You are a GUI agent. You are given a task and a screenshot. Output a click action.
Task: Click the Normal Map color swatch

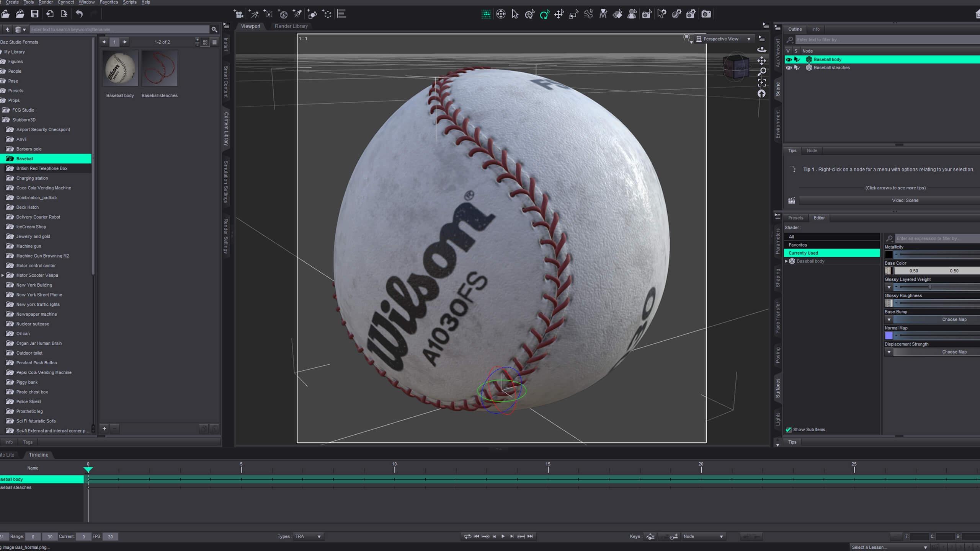coord(889,336)
